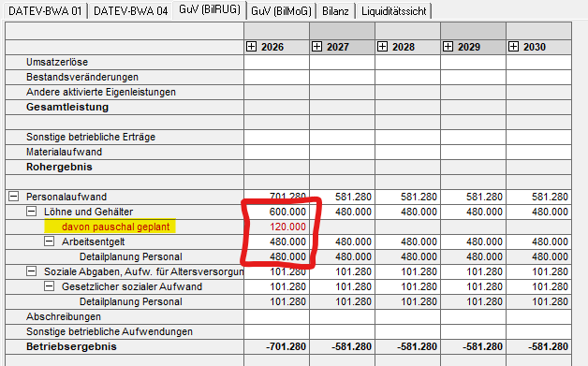This screenshot has height=366, width=588.
Task: Click Sonstige betriebliche Erträge row label
Action: pos(91,137)
